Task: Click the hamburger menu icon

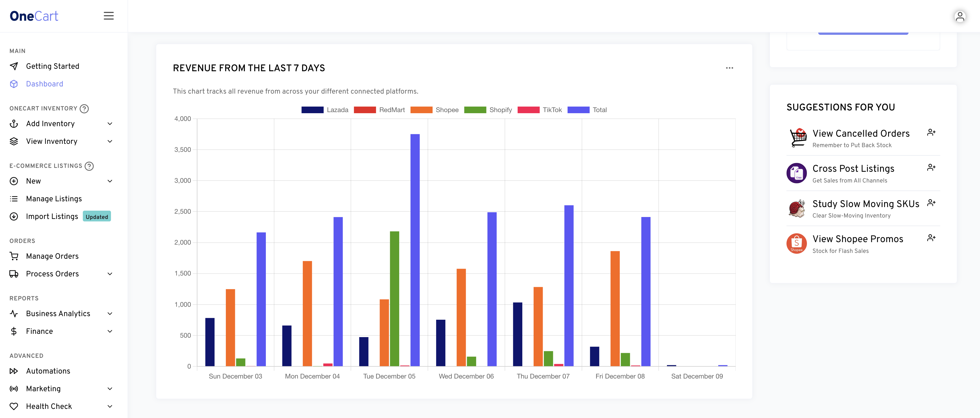Action: click(109, 15)
